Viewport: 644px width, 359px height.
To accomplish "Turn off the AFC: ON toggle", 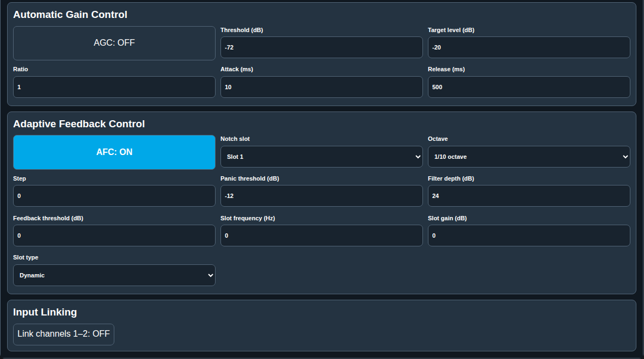I will point(114,152).
